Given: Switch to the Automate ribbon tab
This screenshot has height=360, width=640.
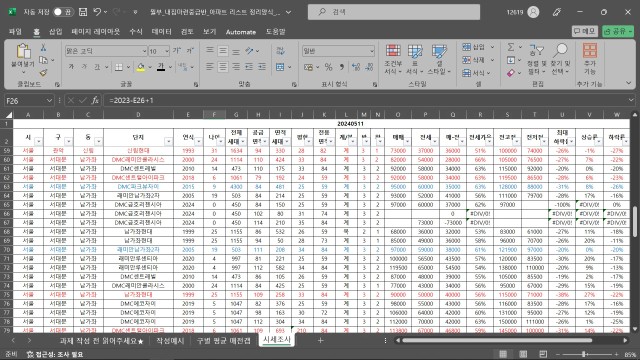Looking at the screenshot, I should click(x=240, y=31).
